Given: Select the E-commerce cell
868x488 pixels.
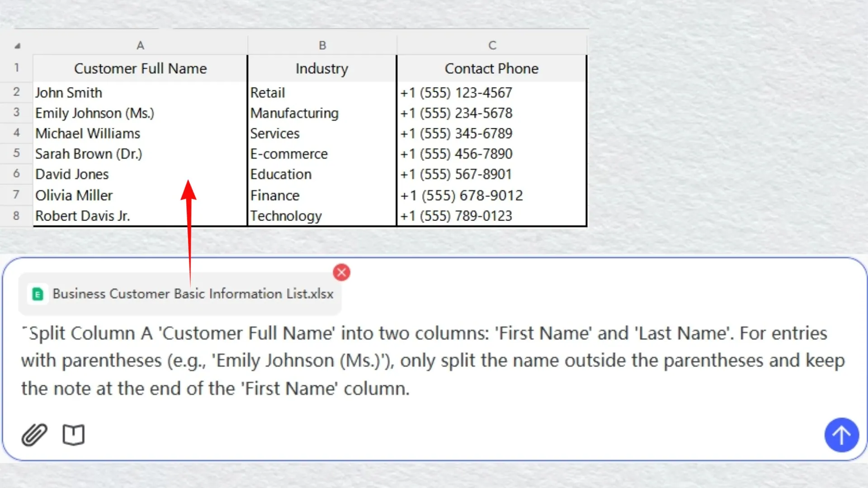Looking at the screenshot, I should tap(289, 154).
